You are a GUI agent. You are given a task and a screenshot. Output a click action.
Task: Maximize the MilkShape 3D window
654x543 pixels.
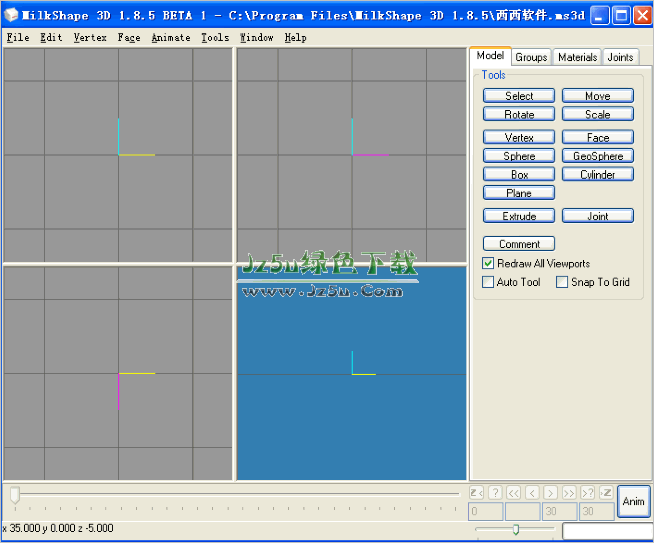(x=621, y=15)
